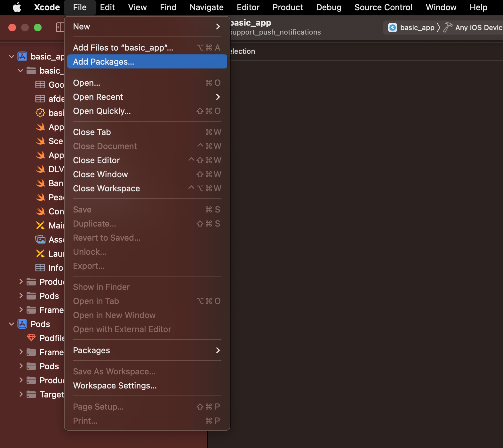Image resolution: width=503 pixels, height=448 pixels.
Task: Select the Podfile gem icon
Action: [x=31, y=338]
